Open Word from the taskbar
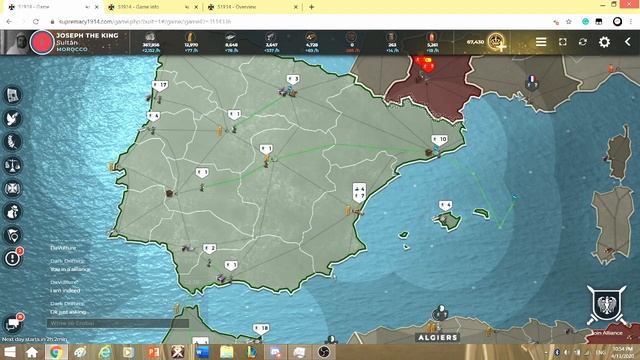 pos(202,352)
